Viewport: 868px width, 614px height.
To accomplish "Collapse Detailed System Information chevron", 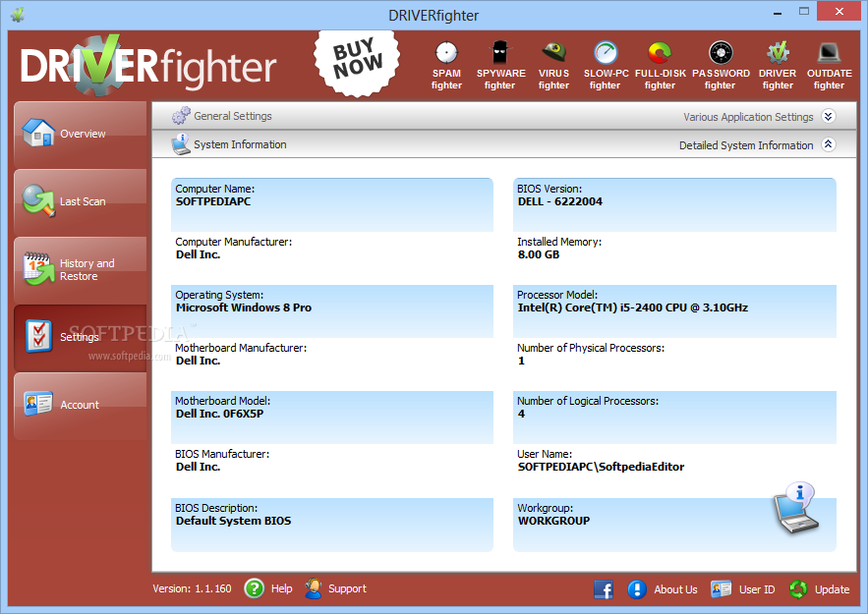I will coord(828,144).
